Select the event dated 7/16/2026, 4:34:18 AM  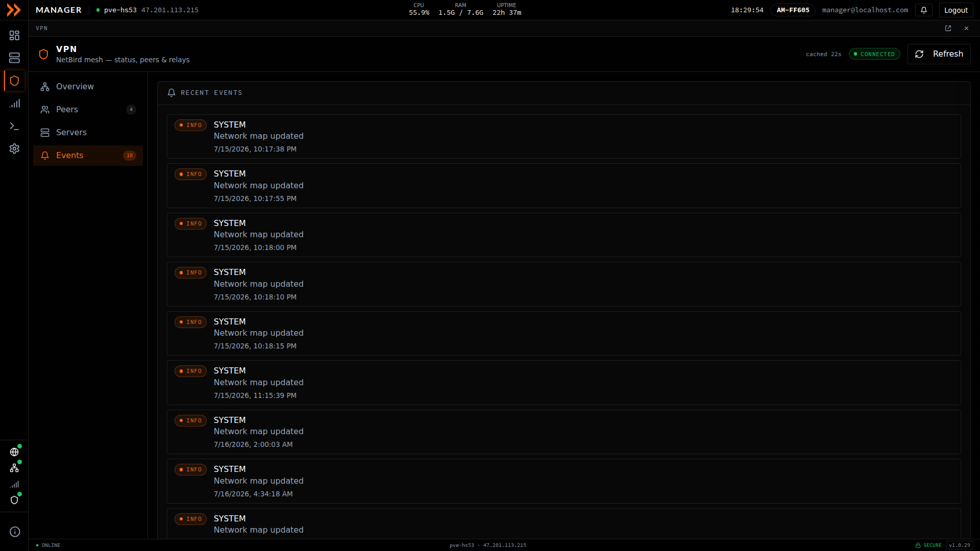coord(563,481)
